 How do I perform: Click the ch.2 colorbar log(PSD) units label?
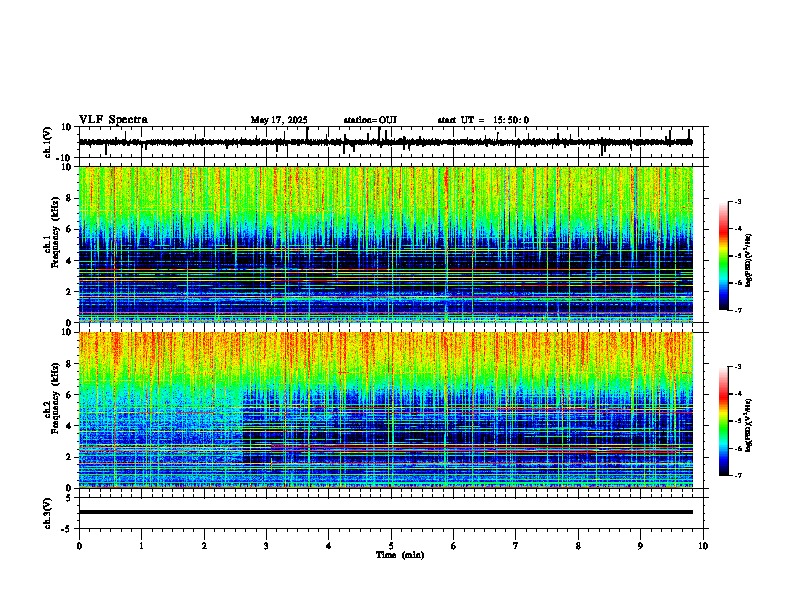click(x=749, y=425)
